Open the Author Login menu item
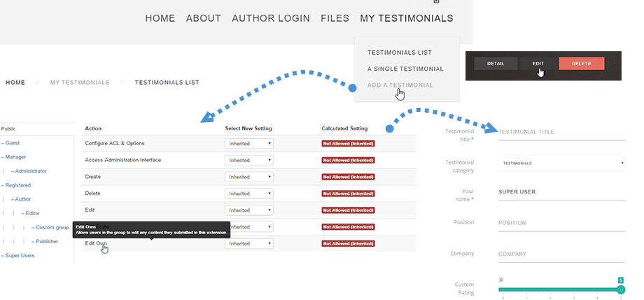This screenshot has height=300, width=644. [x=270, y=18]
